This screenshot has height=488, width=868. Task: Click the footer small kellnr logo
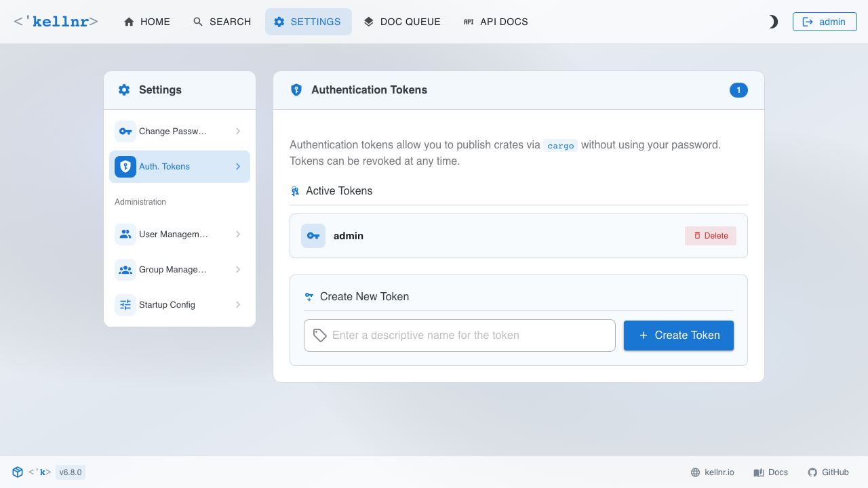[x=40, y=472]
